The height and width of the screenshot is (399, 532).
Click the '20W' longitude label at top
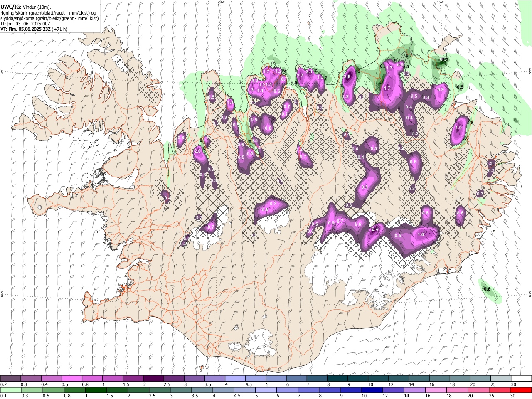pos(221,2)
